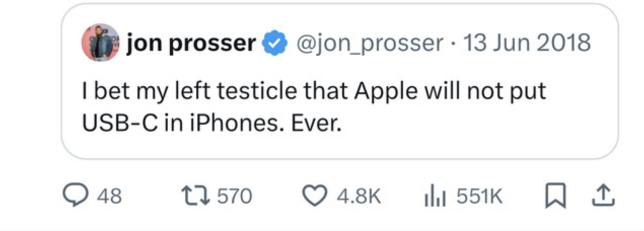Open the quoted tweet's first text line
The height and width of the screenshot is (231, 644).
tap(314, 92)
